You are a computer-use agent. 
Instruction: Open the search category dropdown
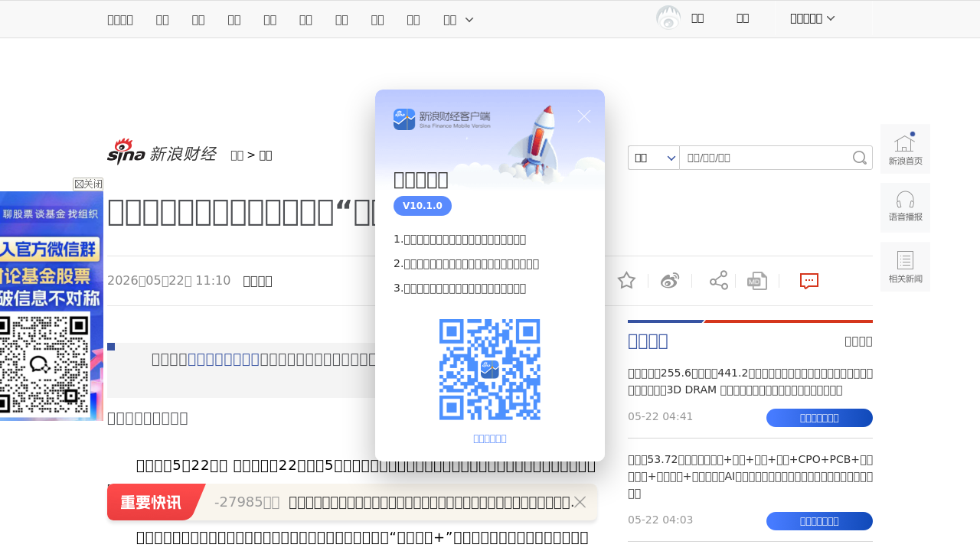coord(654,158)
